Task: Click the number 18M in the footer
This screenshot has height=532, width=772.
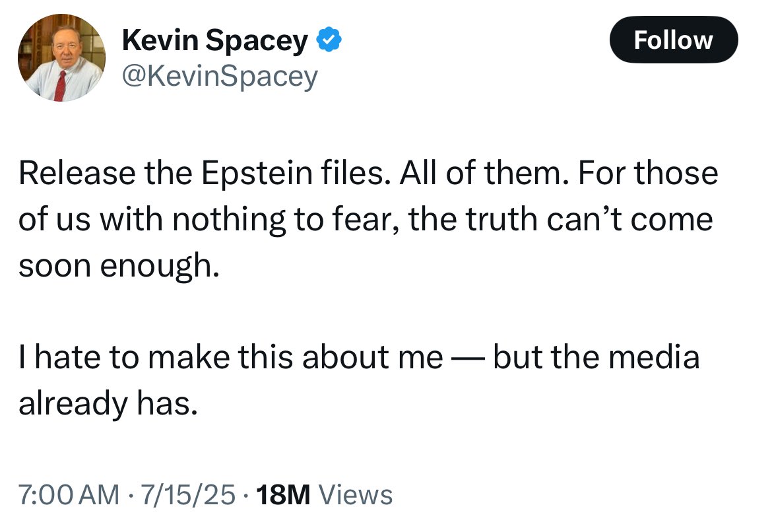Action: click(284, 494)
